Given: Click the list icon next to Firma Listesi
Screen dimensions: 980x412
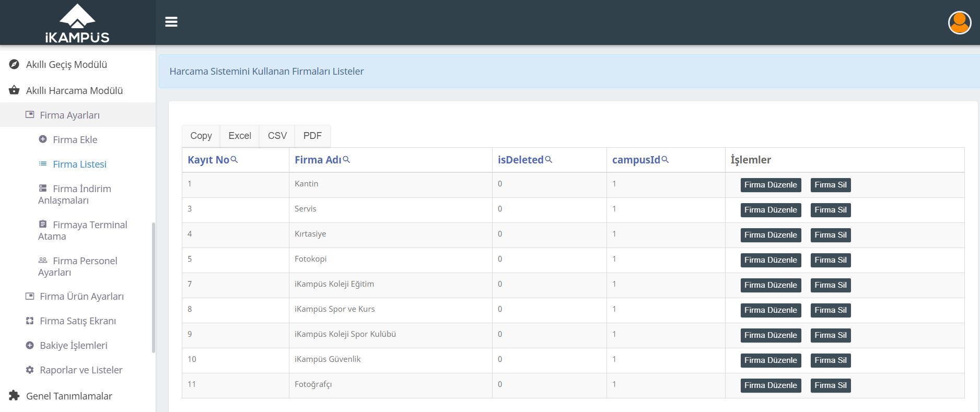Looking at the screenshot, I should click(x=43, y=163).
